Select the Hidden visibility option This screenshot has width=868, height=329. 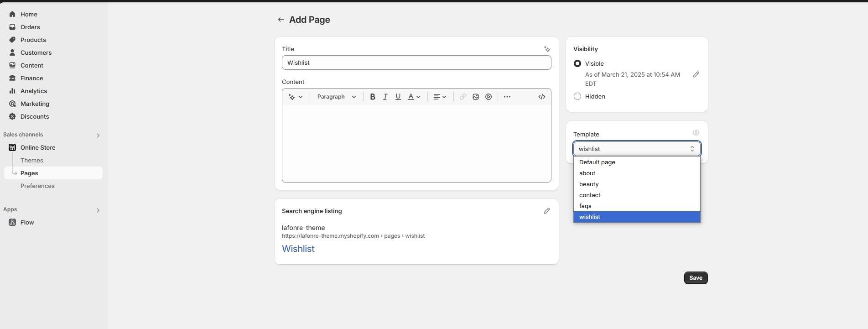[x=577, y=96]
